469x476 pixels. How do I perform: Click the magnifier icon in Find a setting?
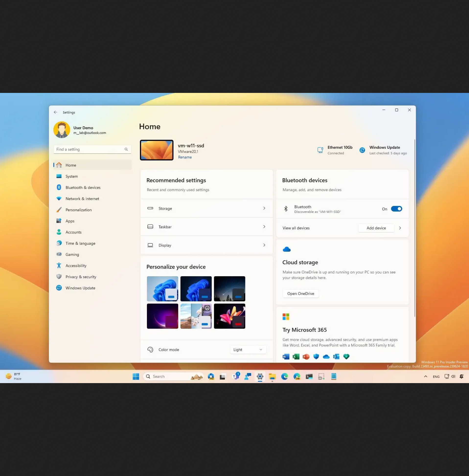point(126,149)
